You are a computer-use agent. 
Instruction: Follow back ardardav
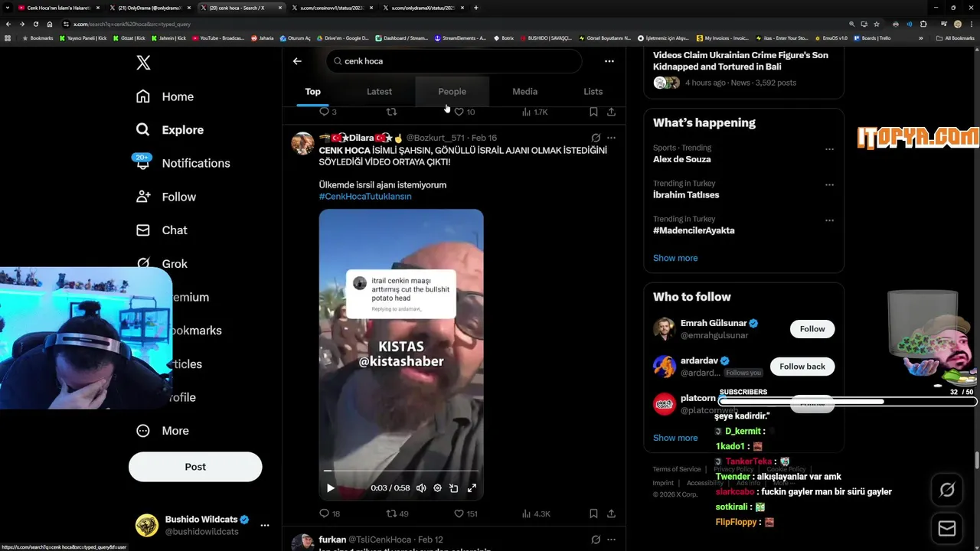tap(802, 367)
